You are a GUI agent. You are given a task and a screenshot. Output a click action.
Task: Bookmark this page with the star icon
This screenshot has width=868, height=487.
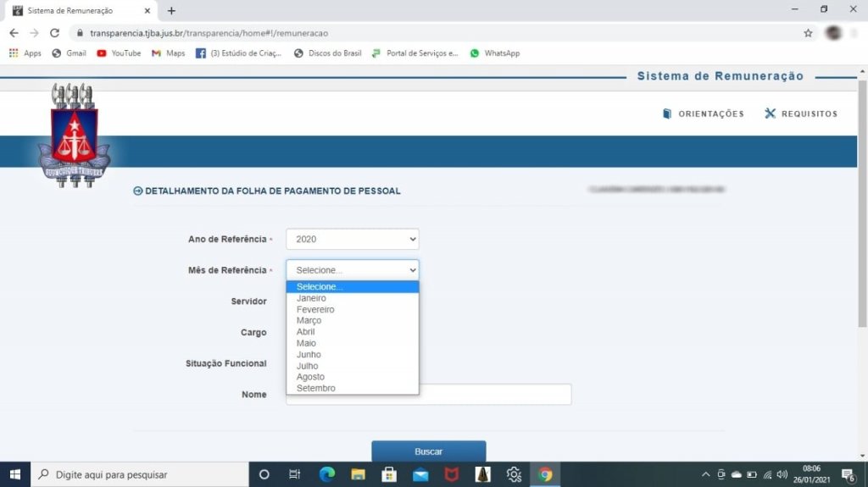pyautogui.click(x=808, y=33)
